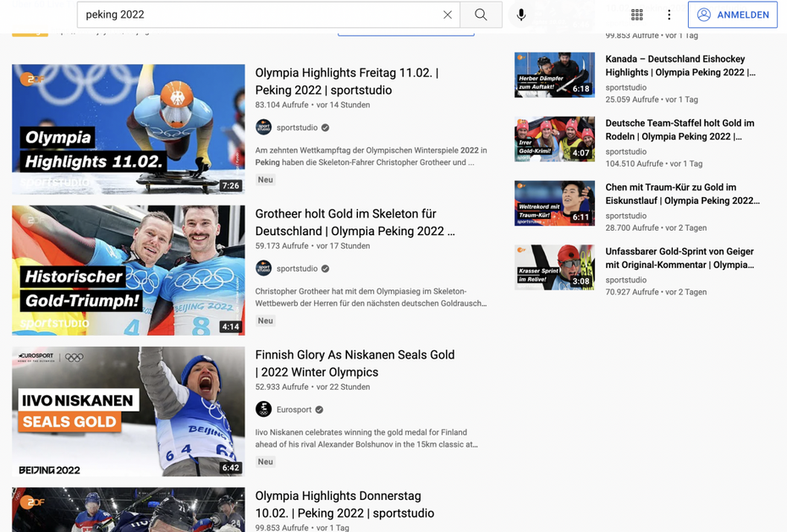
Task: Click the 'Neu' badge under Grotheer video
Action: 266,321
